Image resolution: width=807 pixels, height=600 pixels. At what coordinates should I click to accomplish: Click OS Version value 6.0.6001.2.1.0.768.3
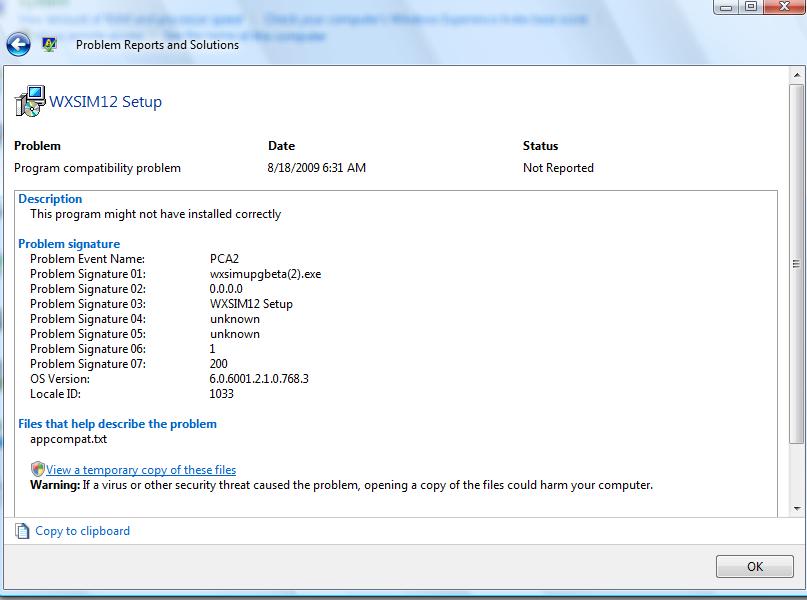[259, 379]
